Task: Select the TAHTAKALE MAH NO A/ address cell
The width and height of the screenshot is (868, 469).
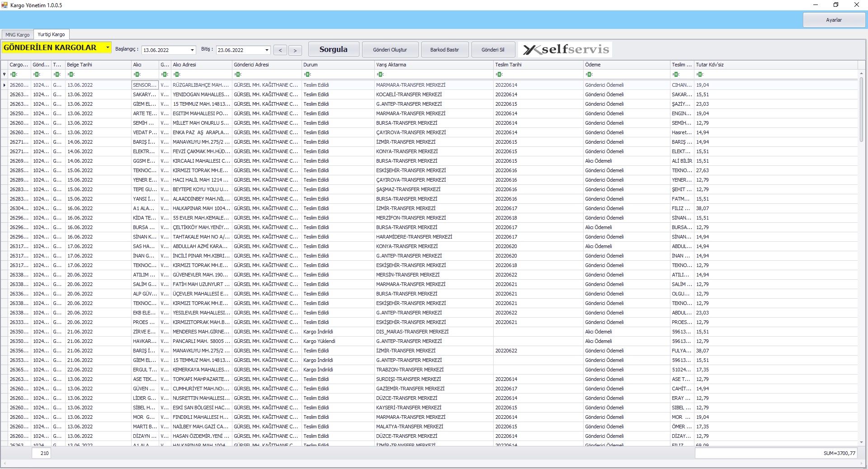Action: [x=202, y=237]
